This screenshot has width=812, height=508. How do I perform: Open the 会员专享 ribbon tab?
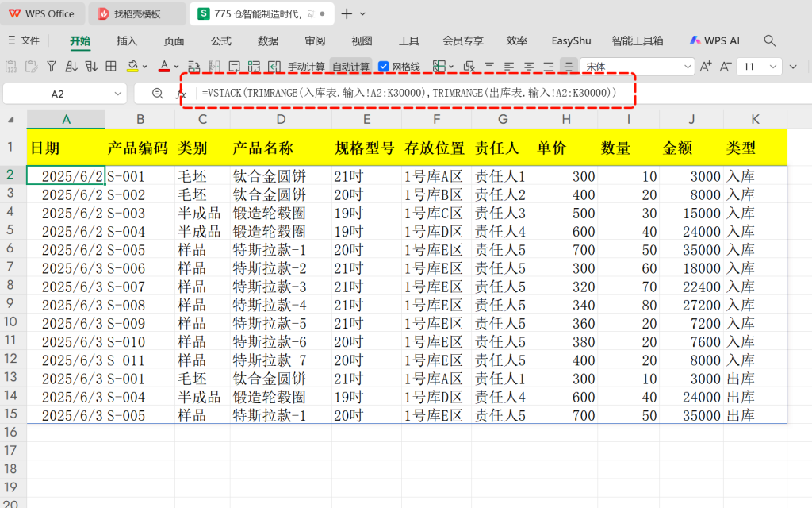click(463, 41)
